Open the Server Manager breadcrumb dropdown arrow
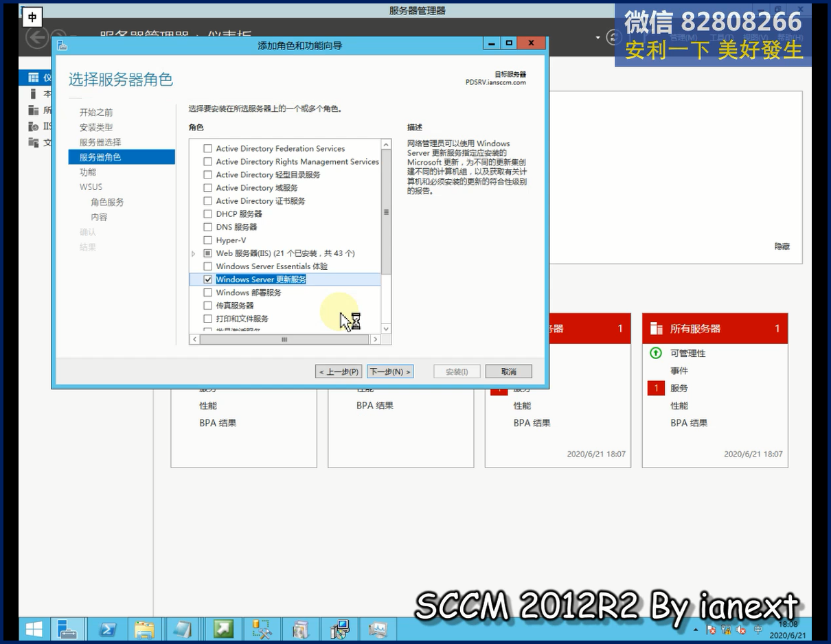This screenshot has height=644, width=831. pyautogui.click(x=597, y=37)
